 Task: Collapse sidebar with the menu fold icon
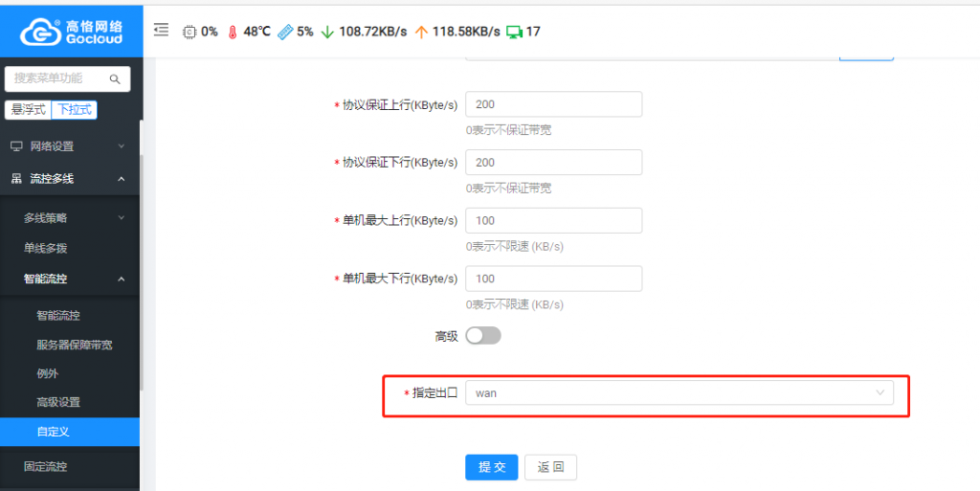click(x=161, y=31)
